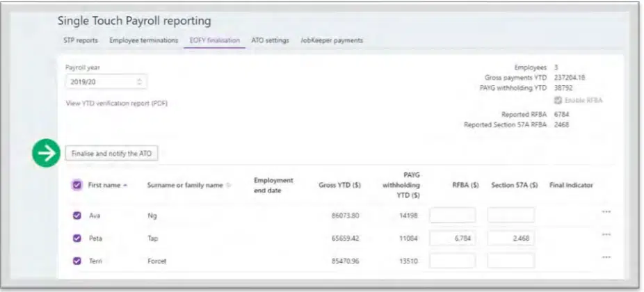Image resolution: width=644 pixels, height=292 pixels.
Task: Uncheck the checkbox for Peta
Action: click(x=77, y=238)
